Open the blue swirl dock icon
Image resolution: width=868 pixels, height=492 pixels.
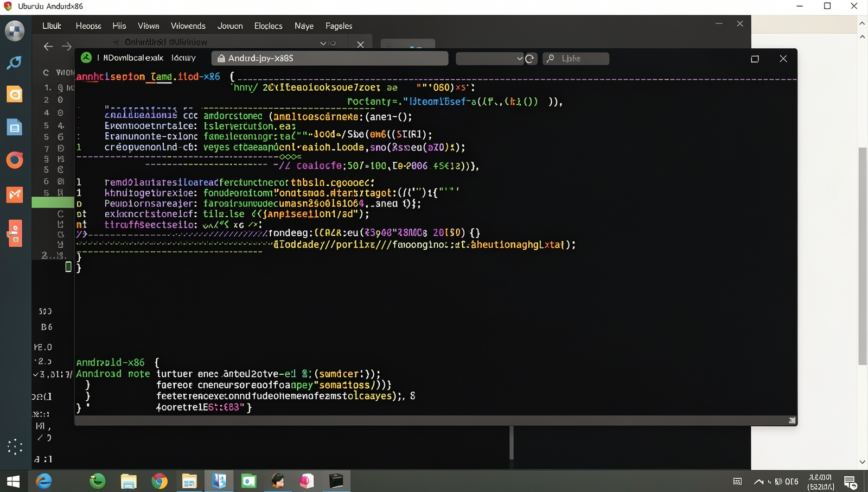coord(15,63)
